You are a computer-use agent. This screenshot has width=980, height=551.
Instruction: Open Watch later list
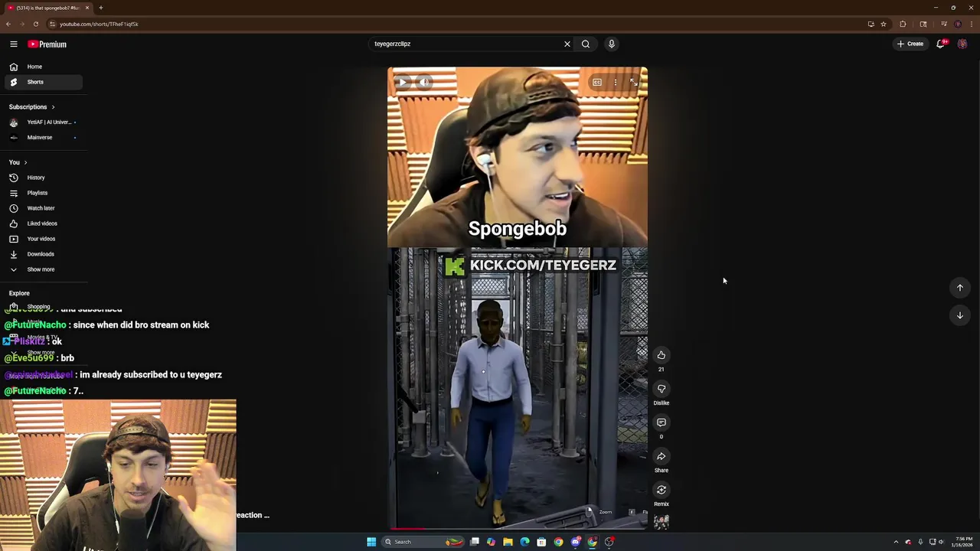point(43,208)
